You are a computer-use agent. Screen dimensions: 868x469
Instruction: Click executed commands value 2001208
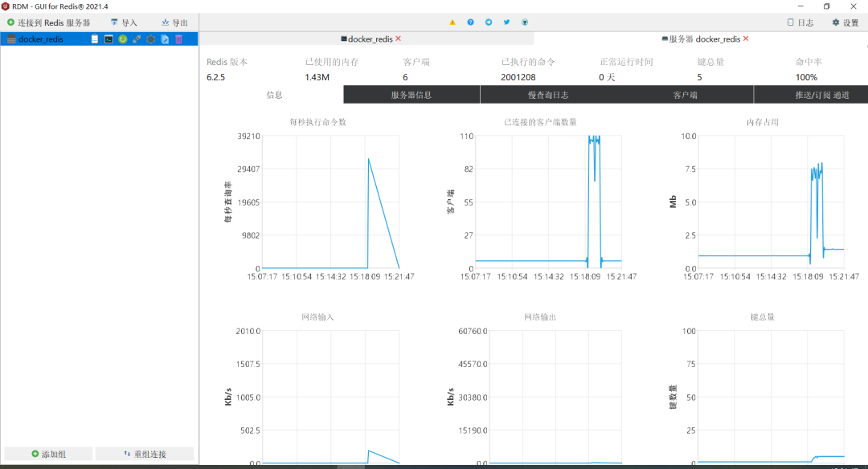coord(518,77)
